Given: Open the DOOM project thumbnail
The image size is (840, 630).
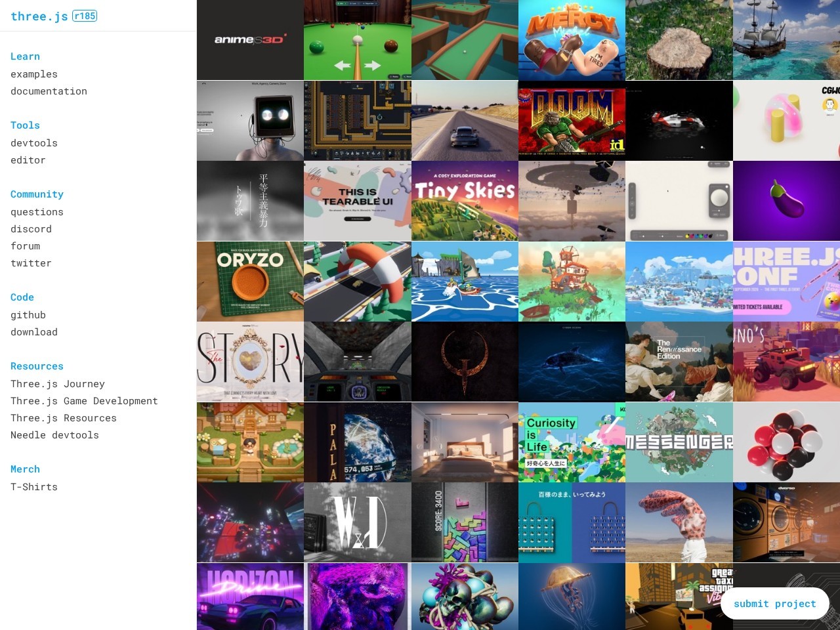Looking at the screenshot, I should pos(572,121).
